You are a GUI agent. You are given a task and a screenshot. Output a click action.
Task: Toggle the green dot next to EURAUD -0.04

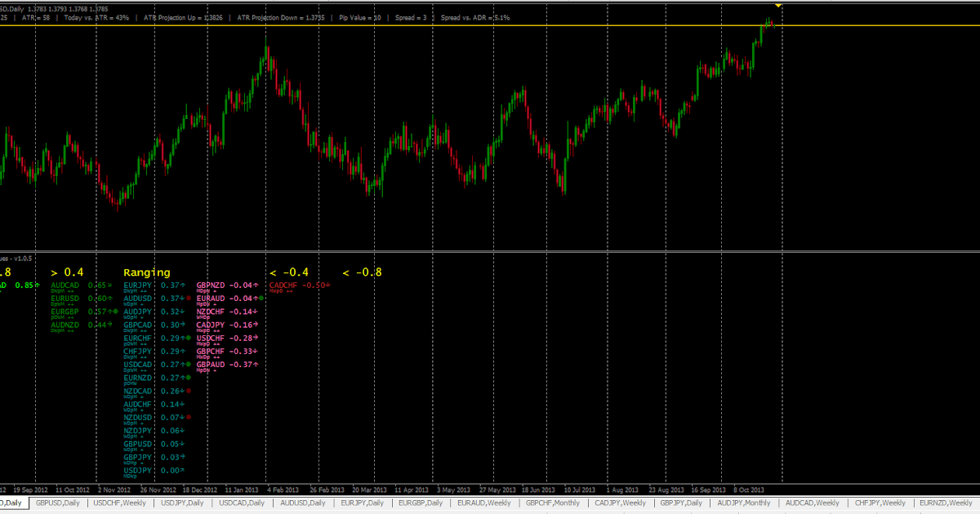click(x=261, y=299)
